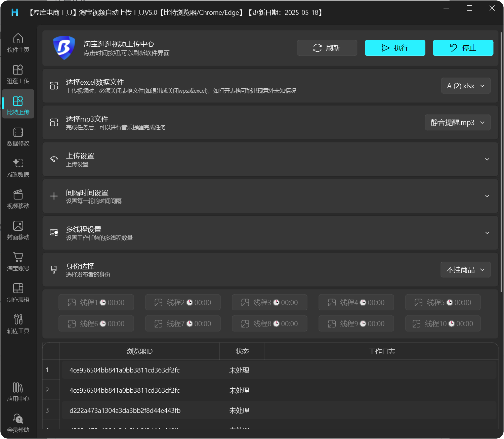
Task: Click the gauge icon beside 上传设置
Action: (54, 159)
